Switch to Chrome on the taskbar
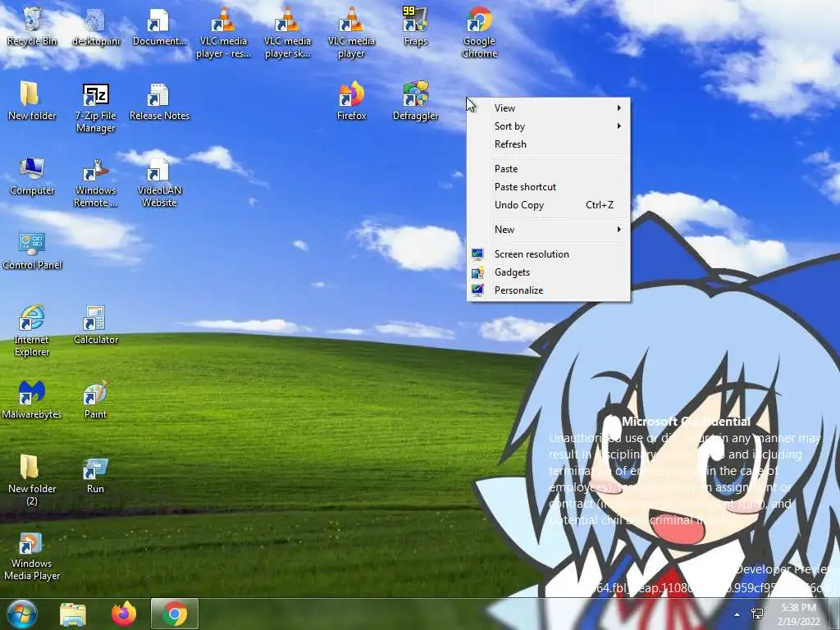The height and width of the screenshot is (630, 840). [x=175, y=614]
